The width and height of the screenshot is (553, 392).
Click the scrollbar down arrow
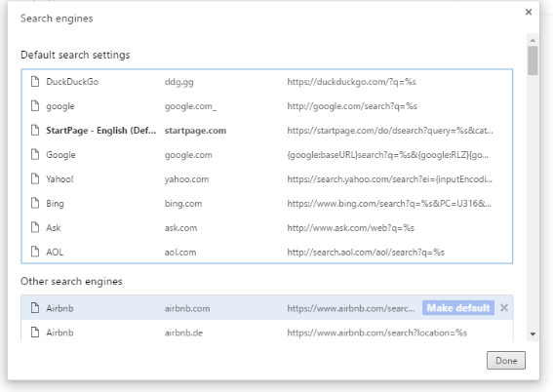533,333
